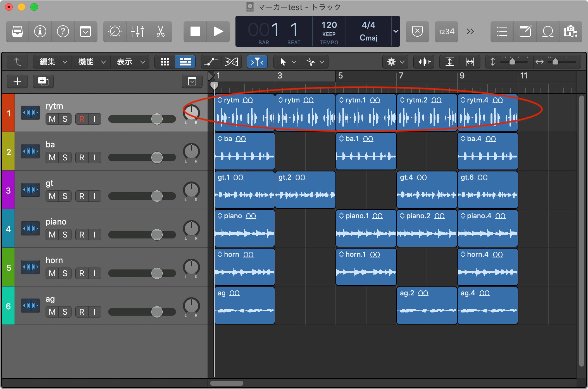Switch to list track view button

point(185,62)
